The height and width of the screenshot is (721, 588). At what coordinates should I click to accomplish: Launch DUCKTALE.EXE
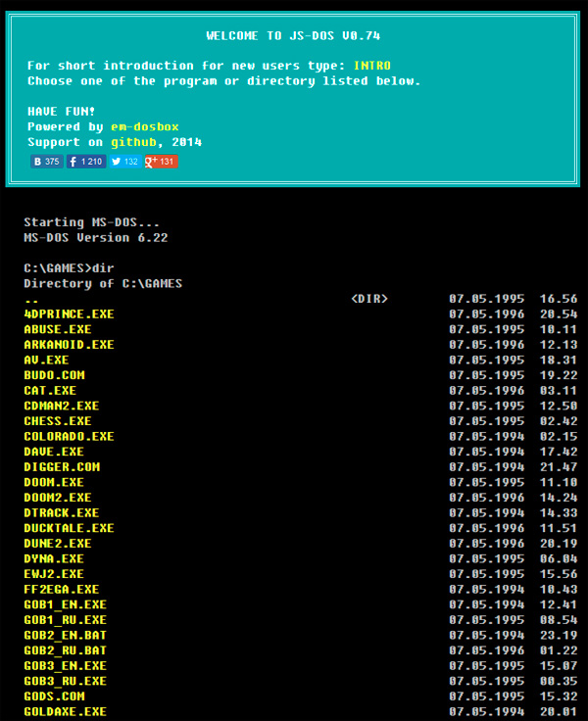point(69,528)
